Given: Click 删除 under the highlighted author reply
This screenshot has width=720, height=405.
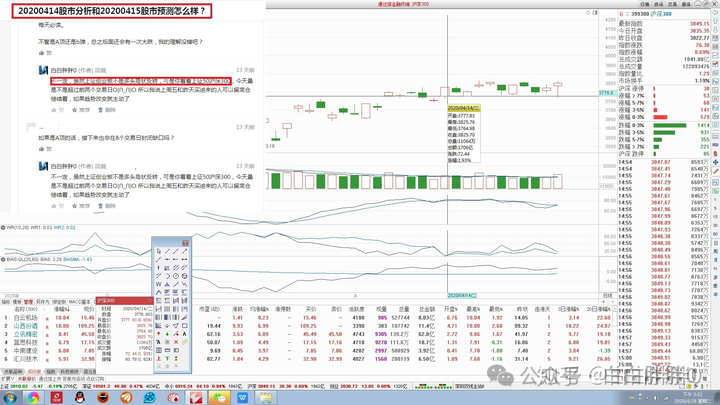Looking at the screenshot, I should 107,110.
